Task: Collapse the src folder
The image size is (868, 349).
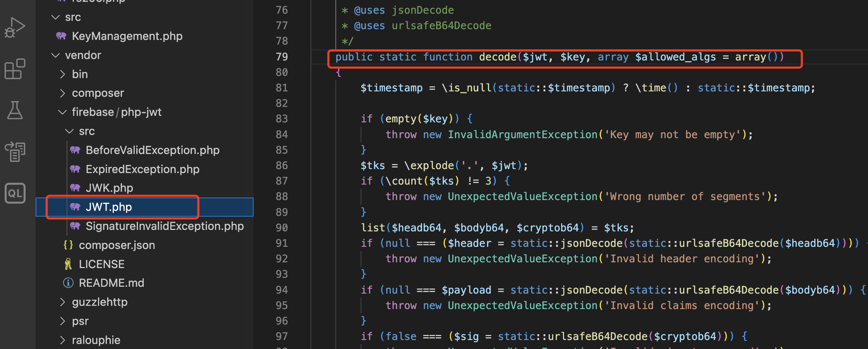Action: coord(55,17)
